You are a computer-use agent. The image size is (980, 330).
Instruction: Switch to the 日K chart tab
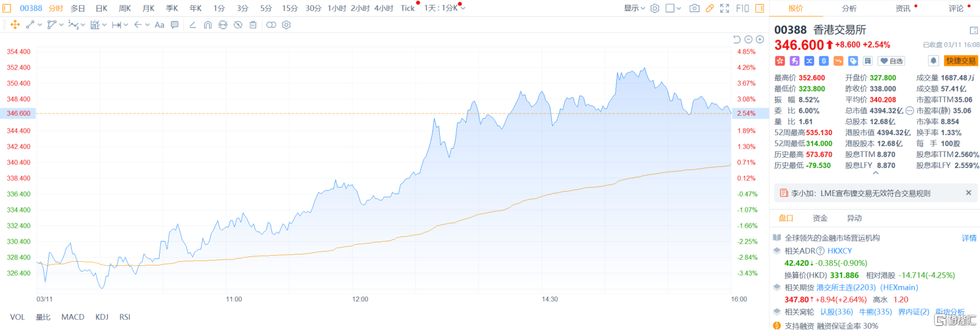click(x=102, y=9)
